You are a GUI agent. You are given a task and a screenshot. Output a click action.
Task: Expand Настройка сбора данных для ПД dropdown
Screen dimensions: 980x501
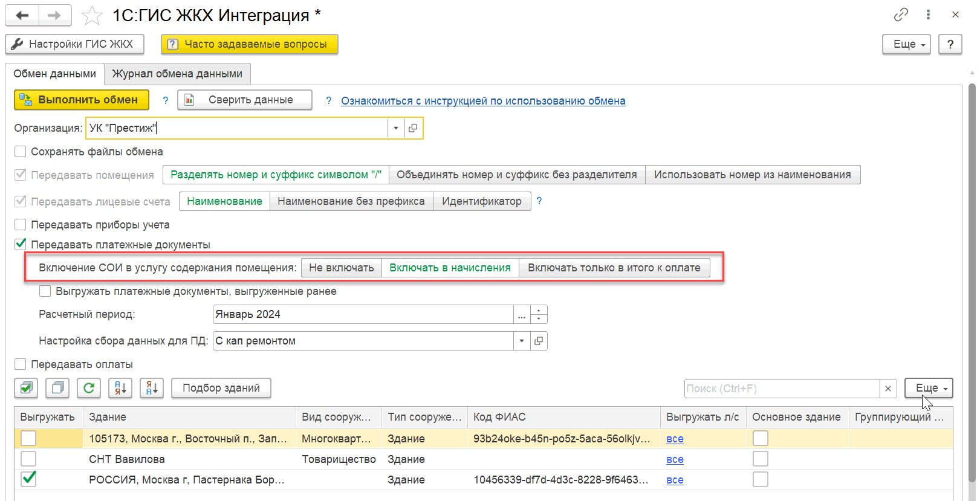[x=522, y=341]
